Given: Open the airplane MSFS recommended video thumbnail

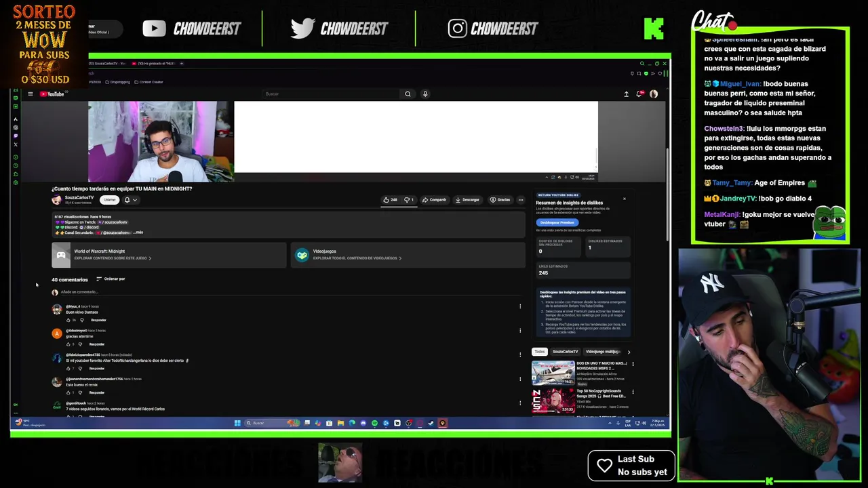Looking at the screenshot, I should point(553,373).
